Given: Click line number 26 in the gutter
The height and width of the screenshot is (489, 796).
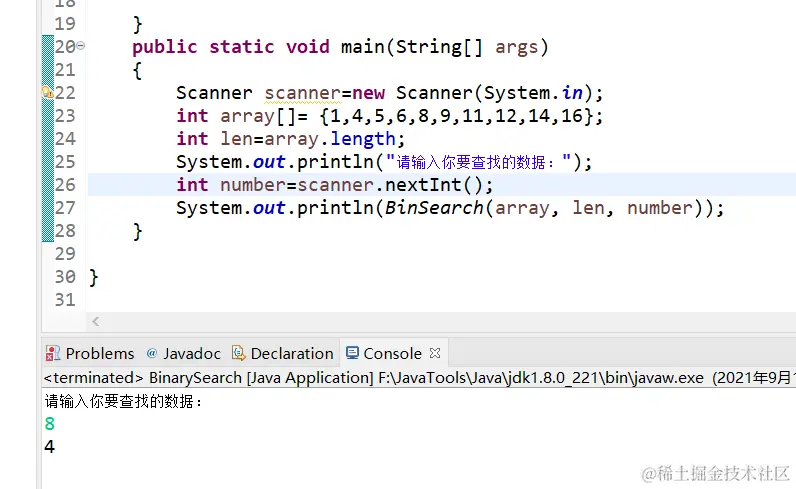Looking at the screenshot, I should pos(65,184).
